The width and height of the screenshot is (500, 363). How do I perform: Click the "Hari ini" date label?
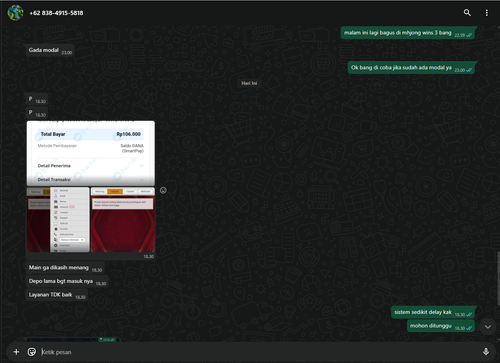pos(249,83)
